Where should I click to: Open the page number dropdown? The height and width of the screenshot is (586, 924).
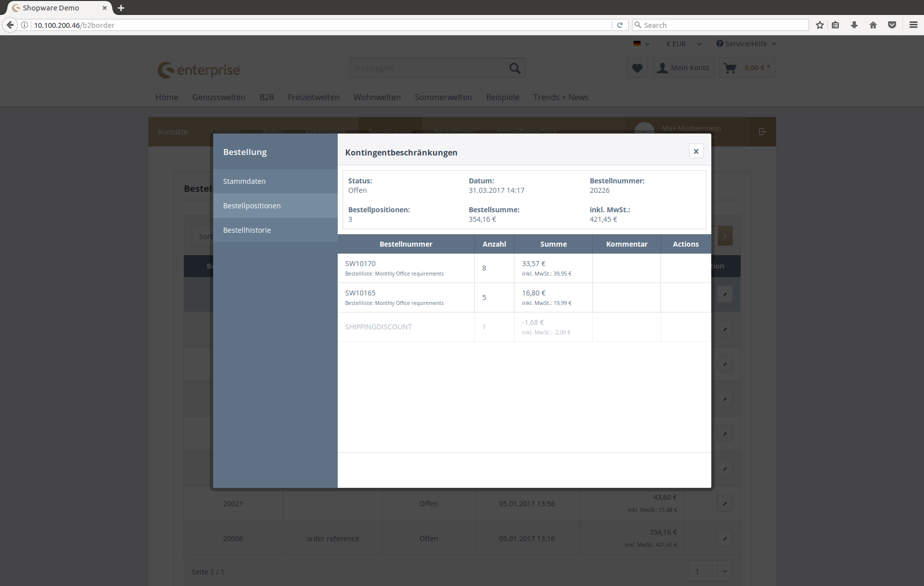(x=725, y=572)
